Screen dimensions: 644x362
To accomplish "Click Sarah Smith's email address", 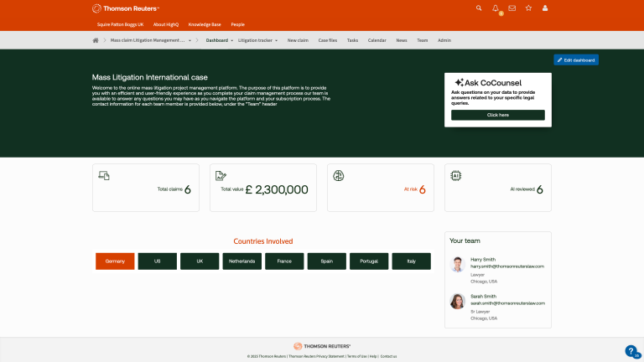I will coord(507,303).
